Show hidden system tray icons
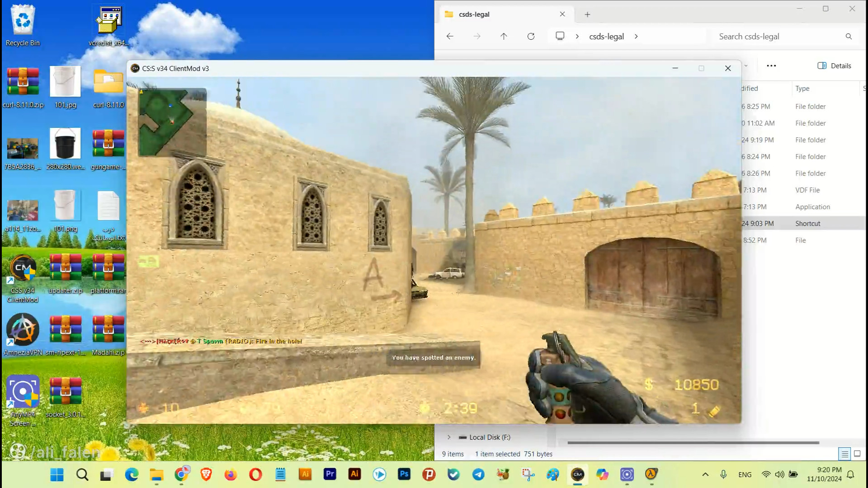The width and height of the screenshot is (868, 488). coord(705,474)
